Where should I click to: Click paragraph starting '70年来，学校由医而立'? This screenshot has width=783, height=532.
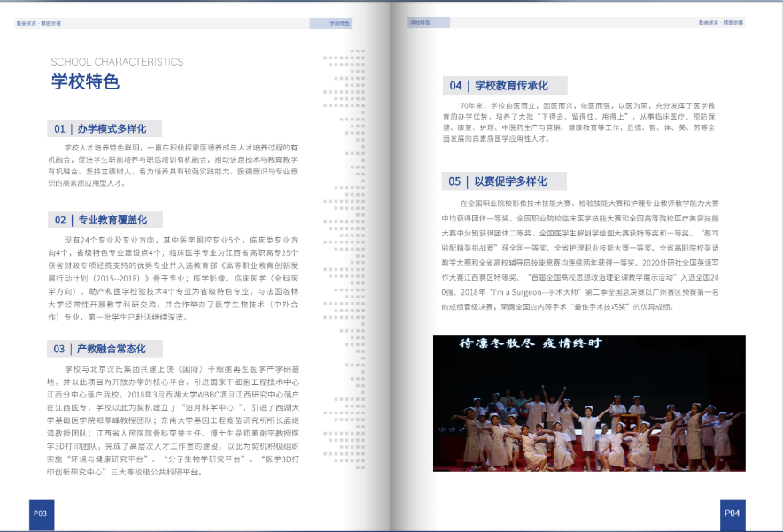[578, 122]
